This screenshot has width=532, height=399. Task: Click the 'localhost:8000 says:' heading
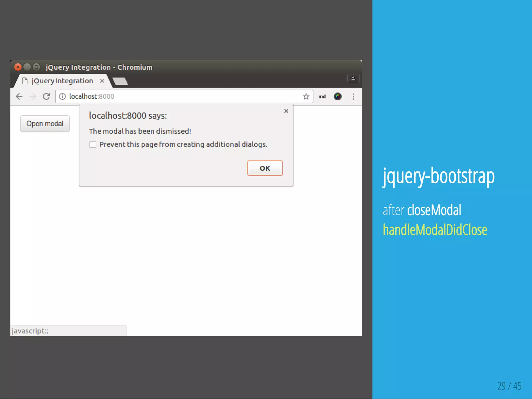[128, 116]
